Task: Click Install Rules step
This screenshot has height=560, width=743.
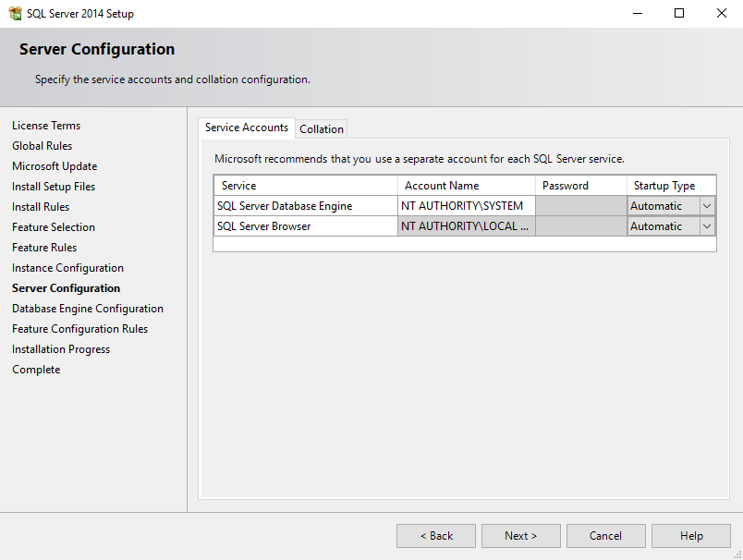Action: (41, 207)
